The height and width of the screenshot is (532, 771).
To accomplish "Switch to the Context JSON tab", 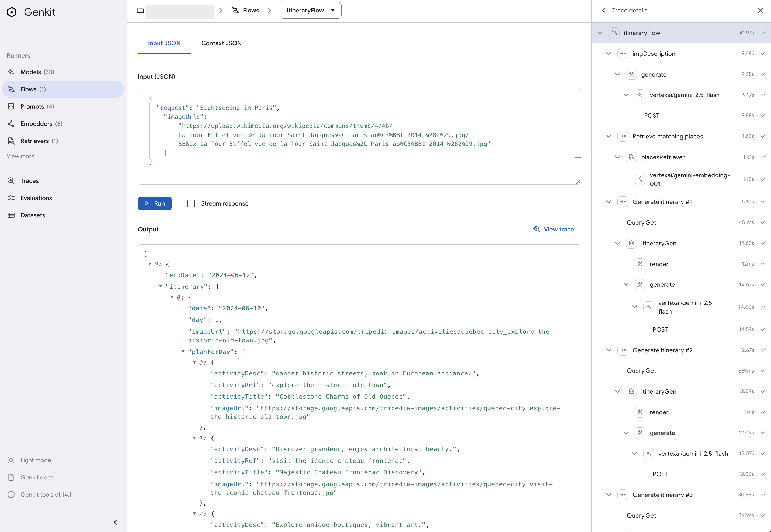I will 221,43.
